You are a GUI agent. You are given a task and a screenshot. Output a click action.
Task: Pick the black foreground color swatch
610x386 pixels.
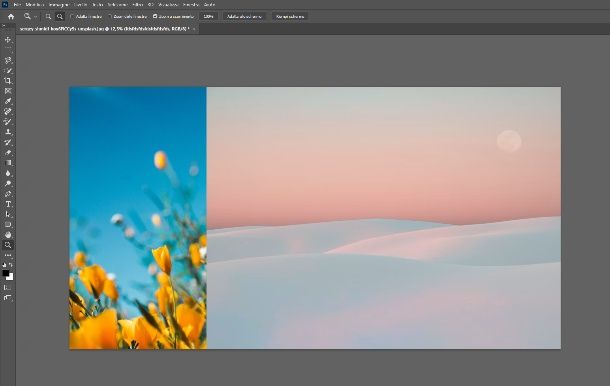5,273
